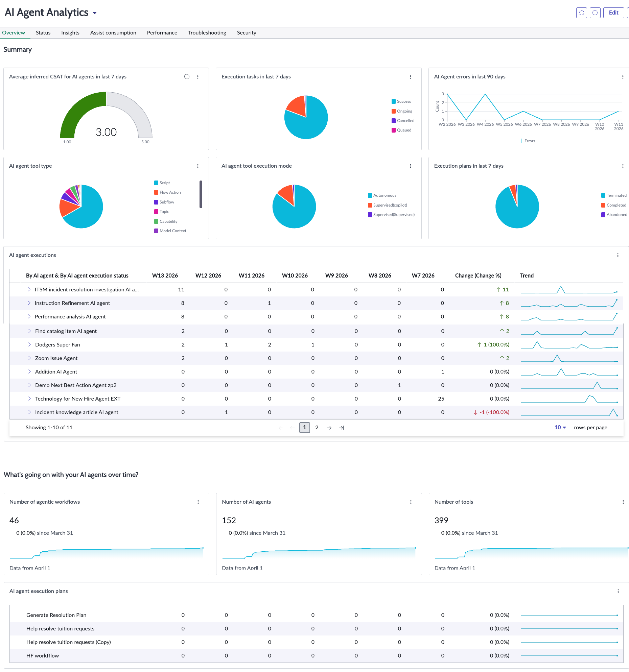The height and width of the screenshot is (672, 629).
Task: Open options menu for AI agent tool type card
Action: [x=198, y=166]
